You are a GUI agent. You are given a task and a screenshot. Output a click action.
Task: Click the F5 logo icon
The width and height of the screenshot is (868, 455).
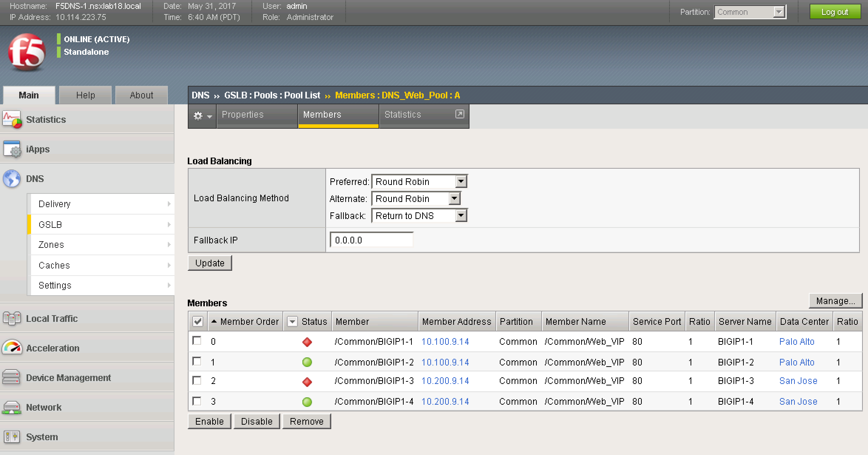pos(27,52)
